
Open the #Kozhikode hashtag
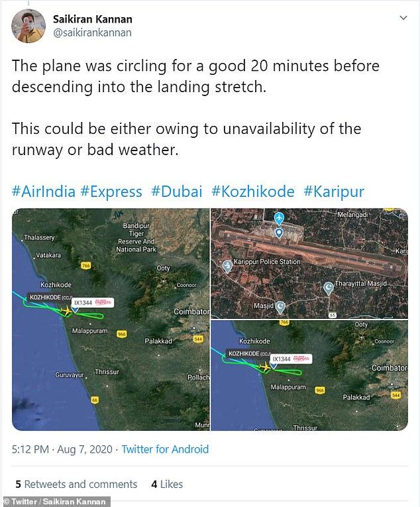[x=253, y=192]
